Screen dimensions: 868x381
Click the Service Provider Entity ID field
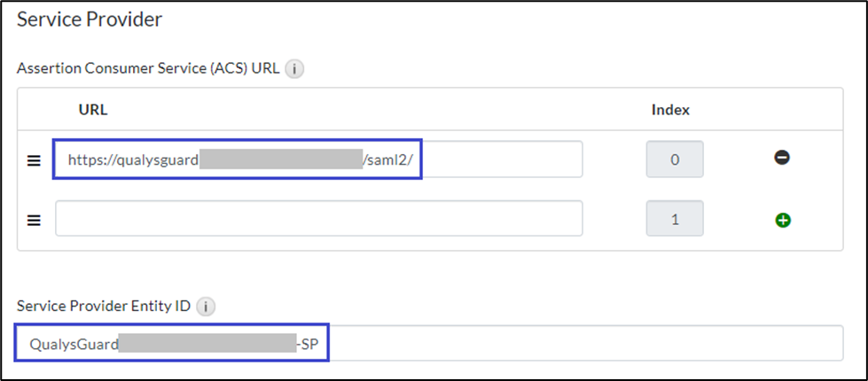pyautogui.click(x=576, y=344)
